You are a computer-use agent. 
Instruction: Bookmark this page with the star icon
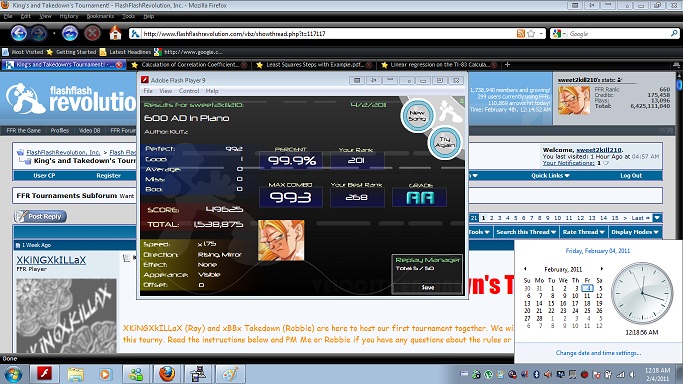pos(531,34)
